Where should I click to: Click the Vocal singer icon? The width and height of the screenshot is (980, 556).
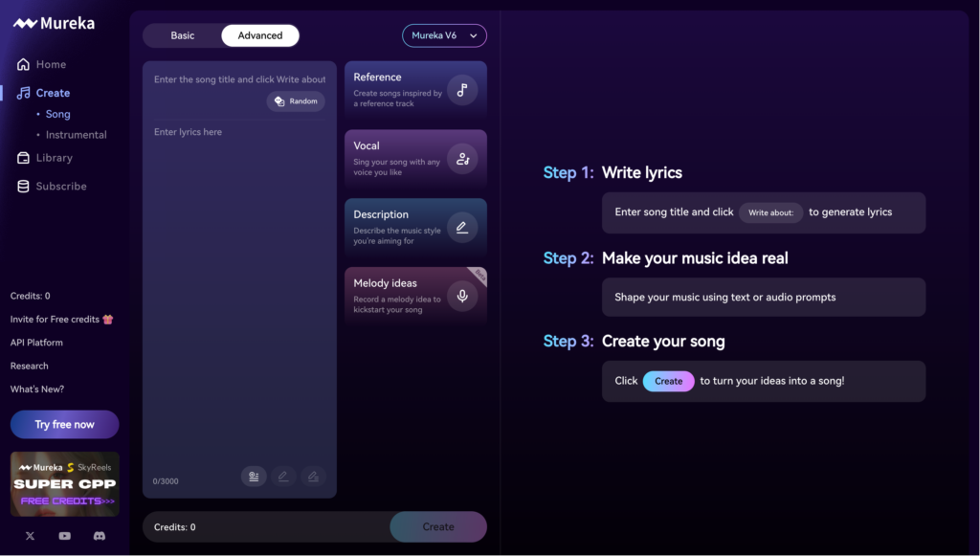tap(462, 159)
